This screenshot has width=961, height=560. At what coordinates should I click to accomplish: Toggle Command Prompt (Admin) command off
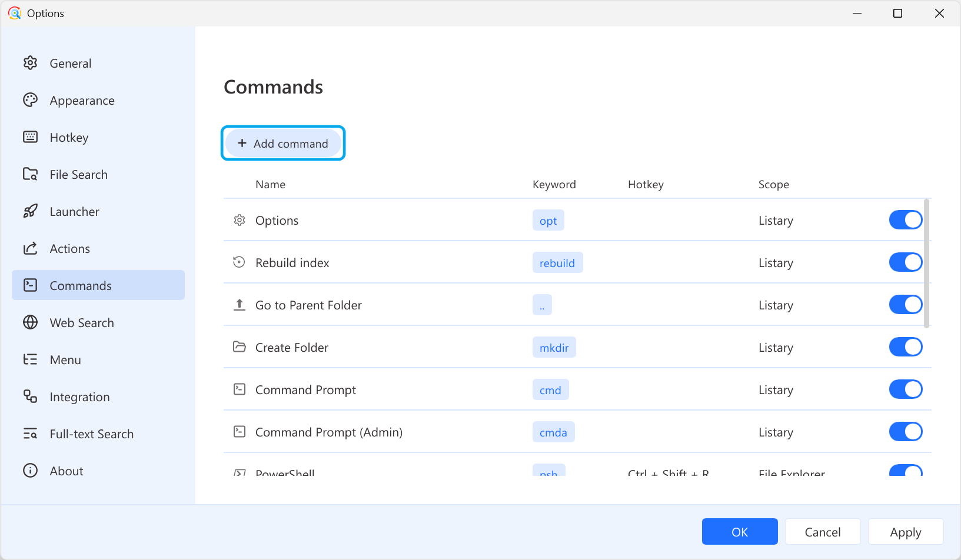click(x=906, y=432)
